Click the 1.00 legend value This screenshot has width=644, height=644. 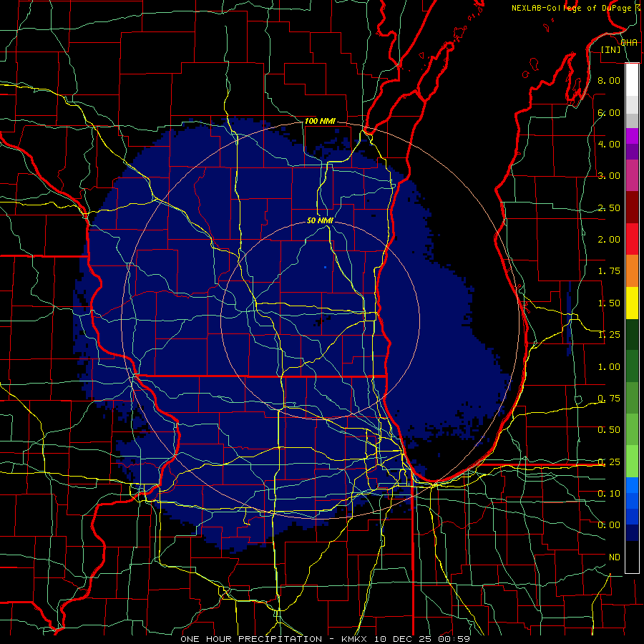[609, 367]
